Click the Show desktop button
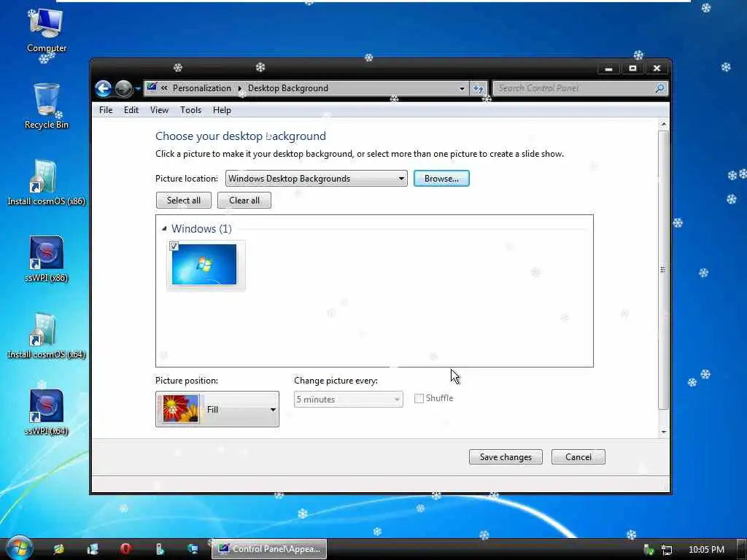747x560 pixels. [x=741, y=550]
